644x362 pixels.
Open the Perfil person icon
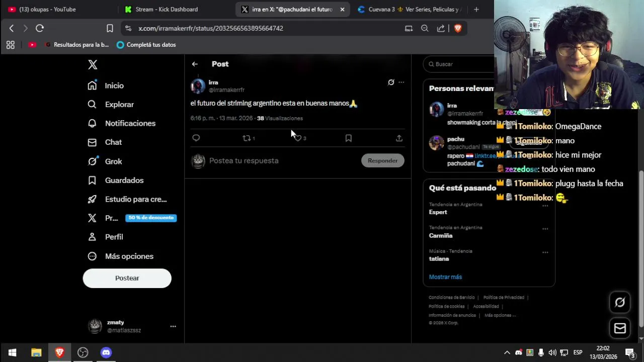(92, 237)
